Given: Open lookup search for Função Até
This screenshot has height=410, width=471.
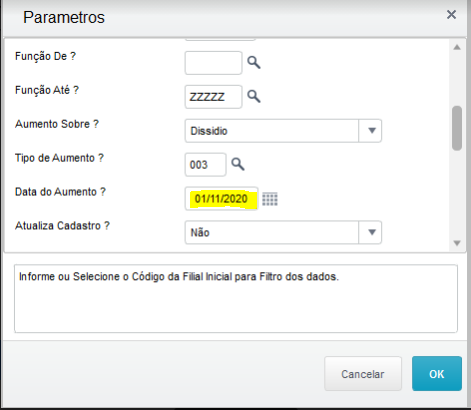Looking at the screenshot, I should click(x=254, y=96).
